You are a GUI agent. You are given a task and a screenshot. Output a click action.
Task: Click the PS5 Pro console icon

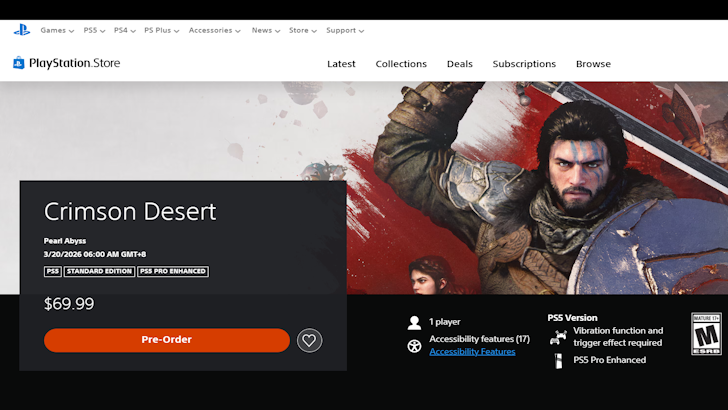(x=559, y=360)
